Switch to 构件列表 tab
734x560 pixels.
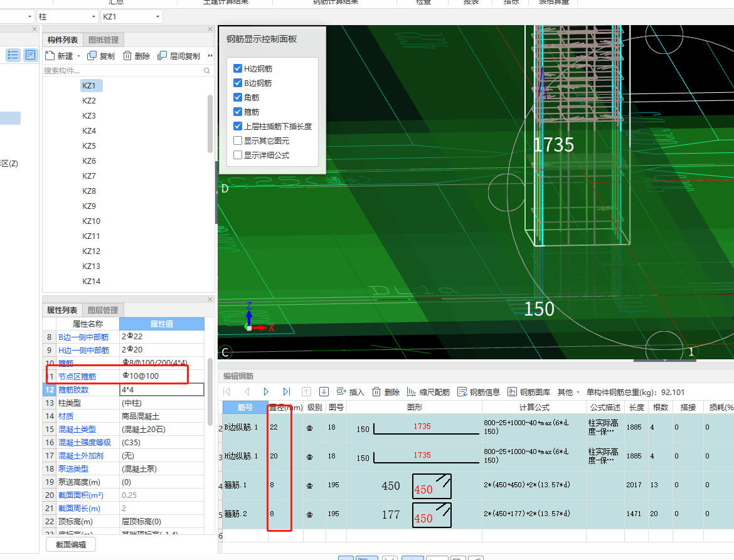point(63,40)
